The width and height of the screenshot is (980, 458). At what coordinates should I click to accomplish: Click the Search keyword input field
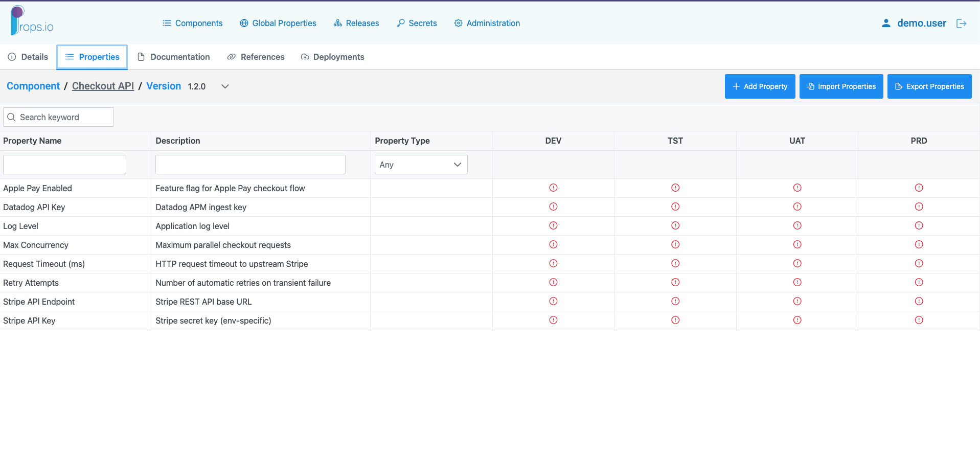pyautogui.click(x=58, y=117)
